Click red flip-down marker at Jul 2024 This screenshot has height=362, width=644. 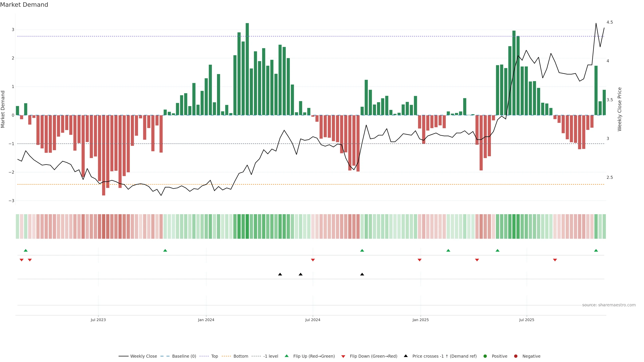click(313, 260)
